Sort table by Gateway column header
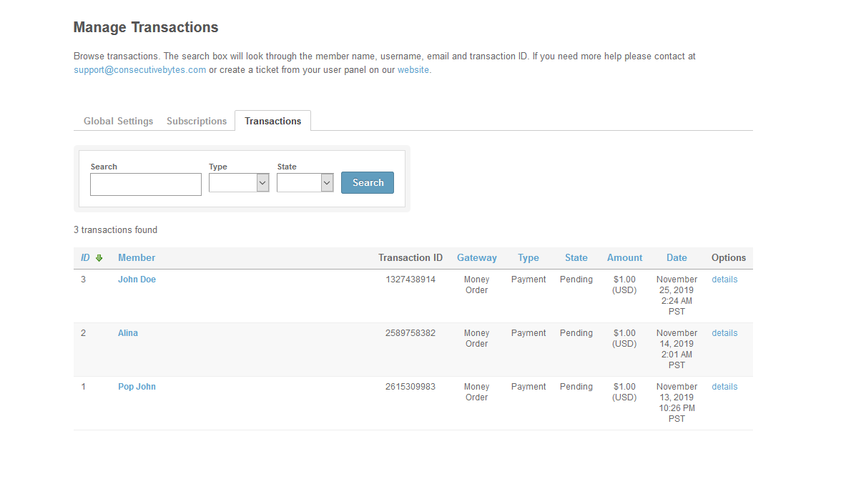Image resolution: width=841 pixels, height=504 pixels. point(476,258)
